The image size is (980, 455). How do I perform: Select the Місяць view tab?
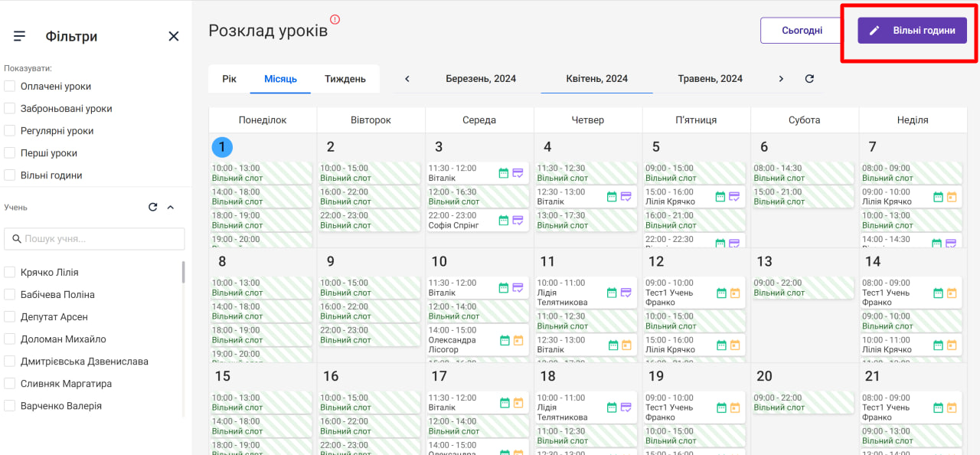click(280, 79)
